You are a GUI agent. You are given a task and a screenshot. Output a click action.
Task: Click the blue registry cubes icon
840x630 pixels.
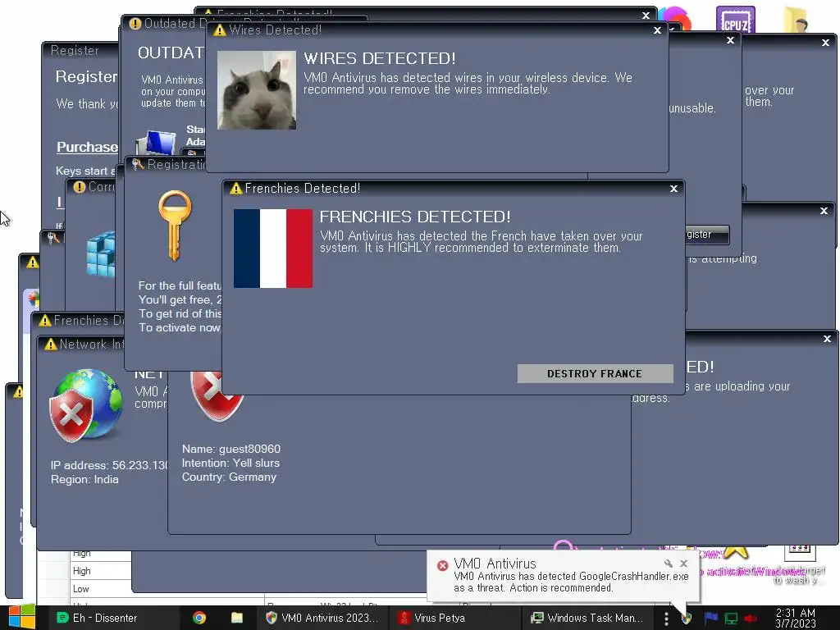(x=101, y=254)
